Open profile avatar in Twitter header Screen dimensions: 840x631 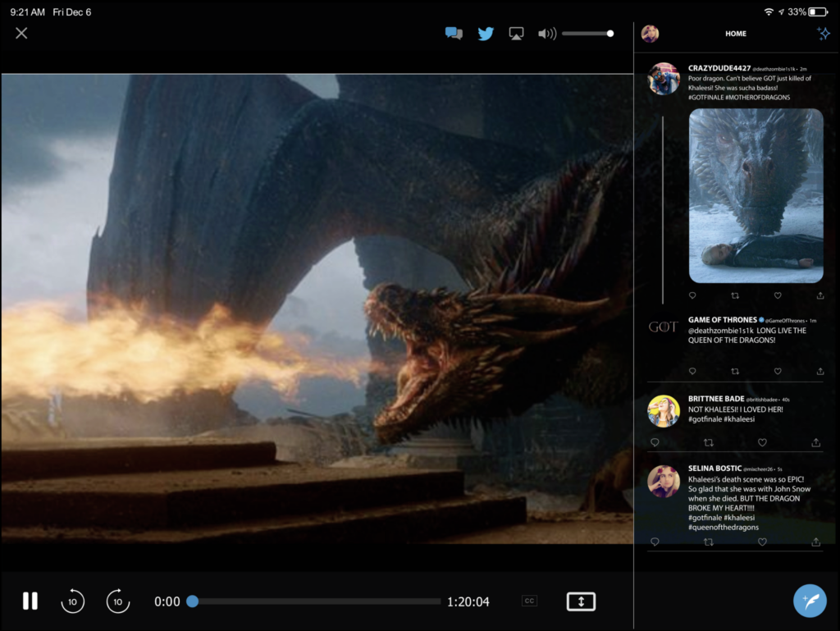click(650, 34)
